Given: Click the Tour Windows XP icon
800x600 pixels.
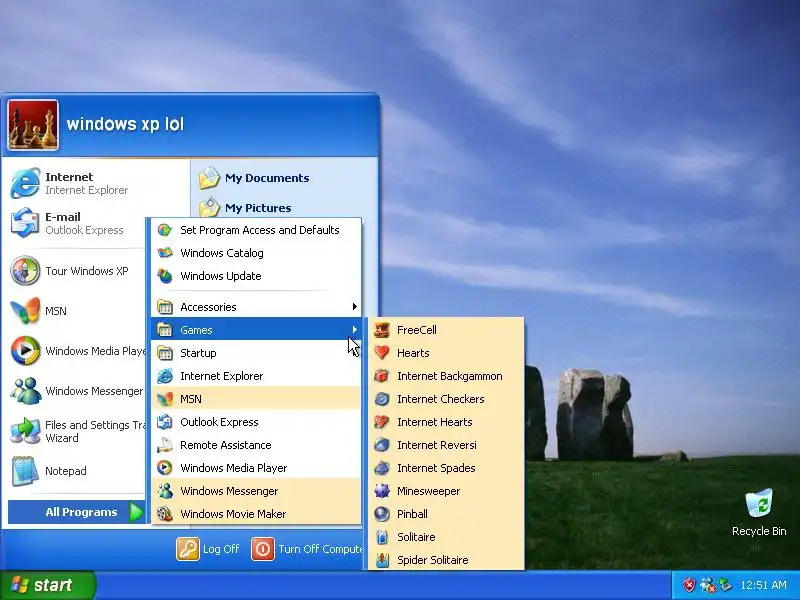Looking at the screenshot, I should [25, 270].
